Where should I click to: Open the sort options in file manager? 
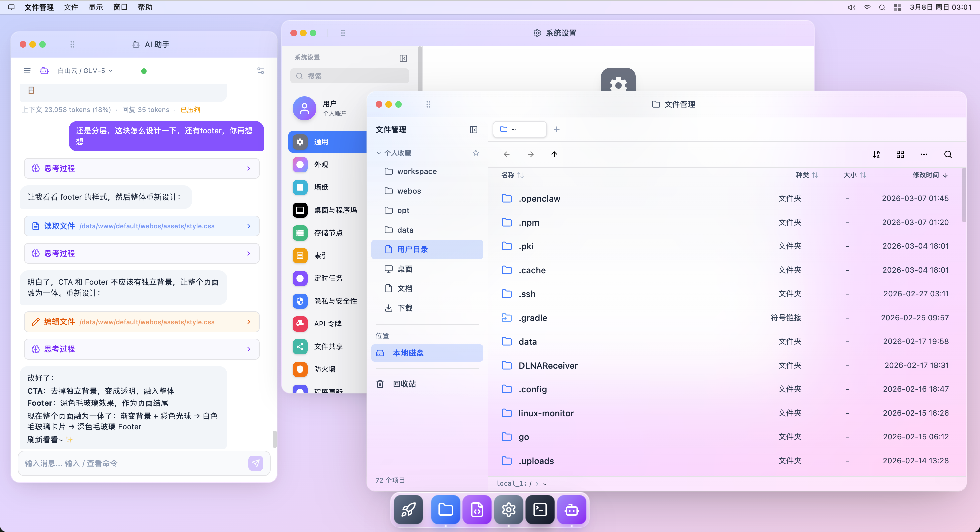pyautogui.click(x=876, y=154)
